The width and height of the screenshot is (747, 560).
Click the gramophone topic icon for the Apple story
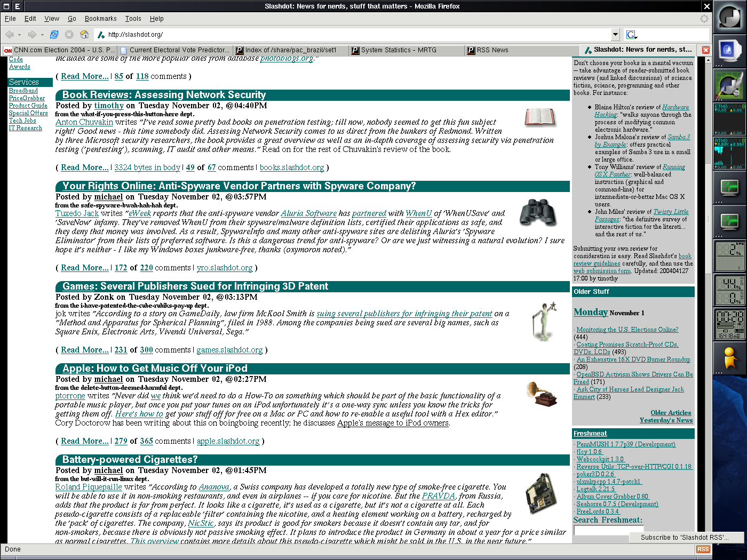click(541, 394)
